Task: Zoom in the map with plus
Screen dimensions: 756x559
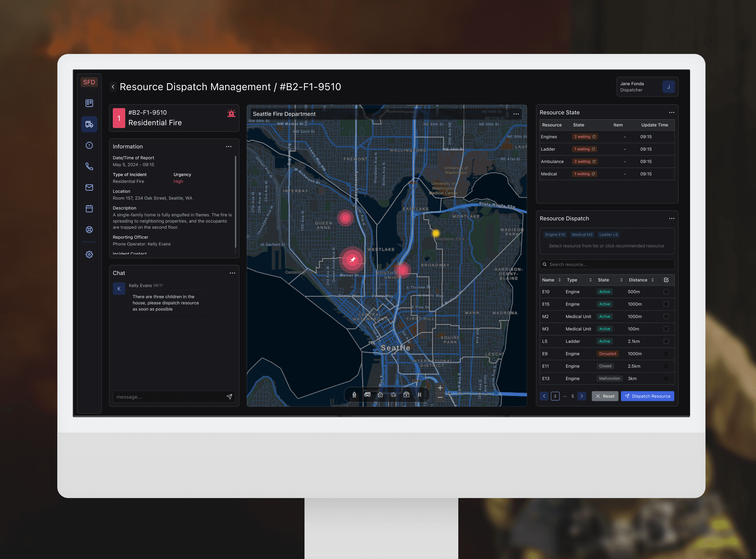Action: pos(440,388)
